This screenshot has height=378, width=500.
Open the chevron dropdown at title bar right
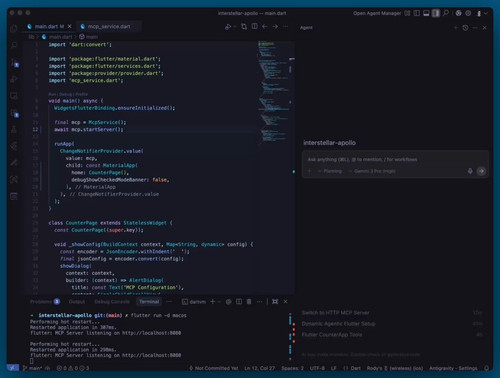click(486, 13)
